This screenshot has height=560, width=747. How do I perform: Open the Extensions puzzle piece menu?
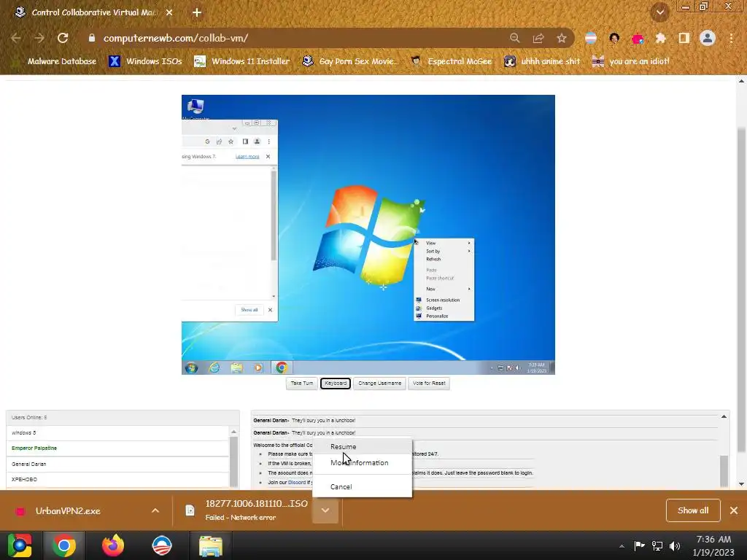coord(660,38)
